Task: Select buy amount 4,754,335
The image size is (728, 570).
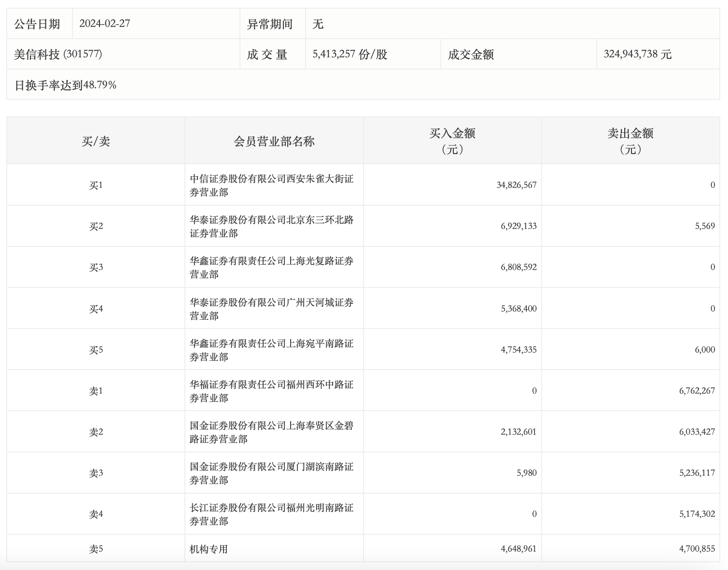Action: point(518,350)
